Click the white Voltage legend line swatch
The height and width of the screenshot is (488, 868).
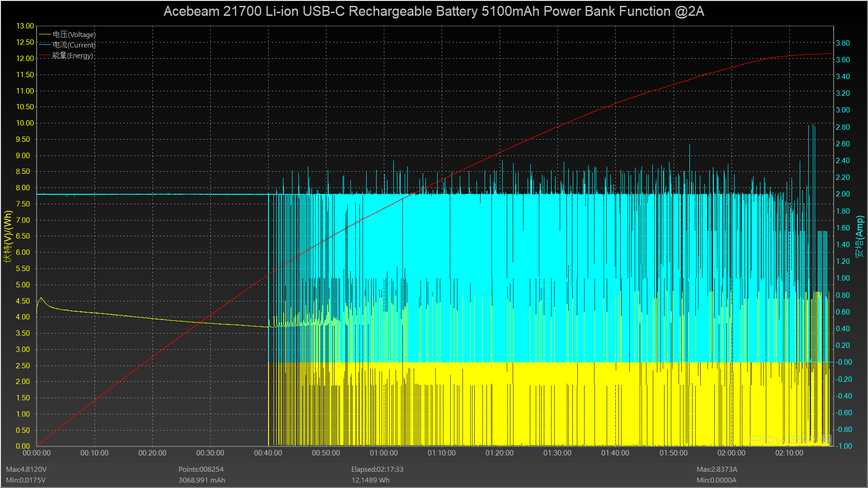point(45,34)
